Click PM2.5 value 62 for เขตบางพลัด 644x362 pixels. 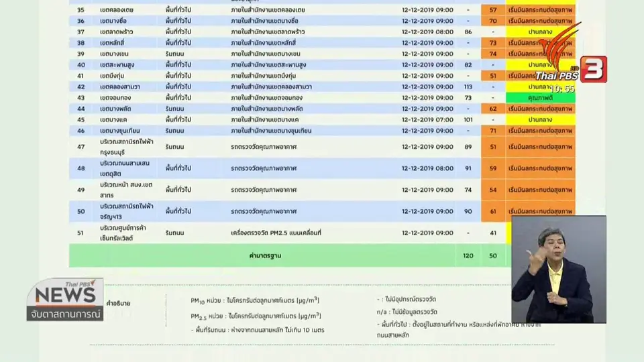tap(493, 109)
